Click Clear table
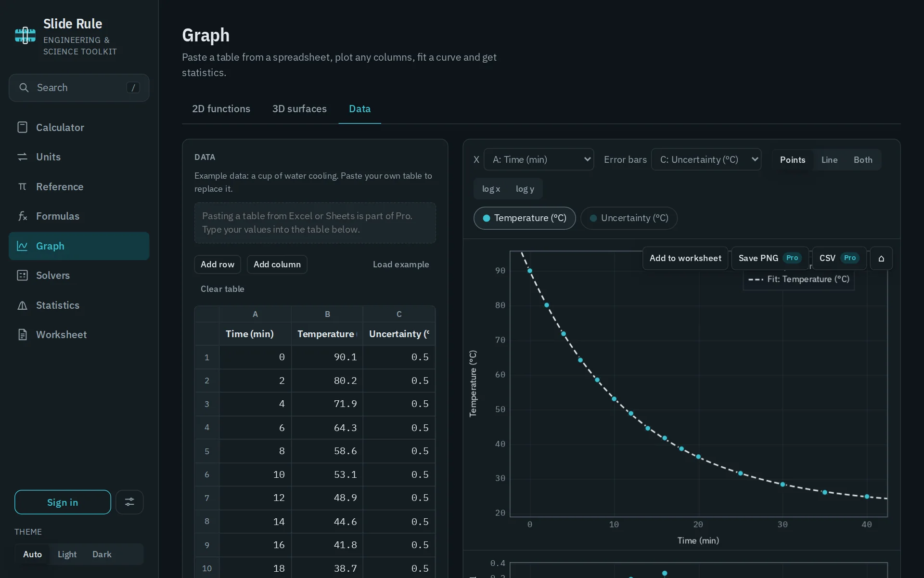The height and width of the screenshot is (578, 924). coord(222,289)
